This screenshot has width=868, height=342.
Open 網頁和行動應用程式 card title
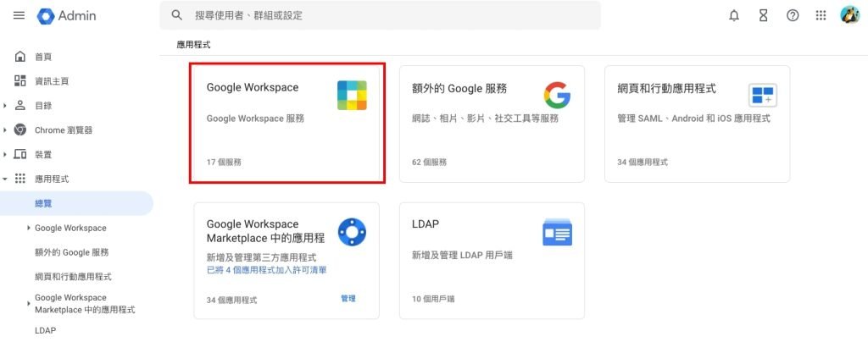pos(666,88)
